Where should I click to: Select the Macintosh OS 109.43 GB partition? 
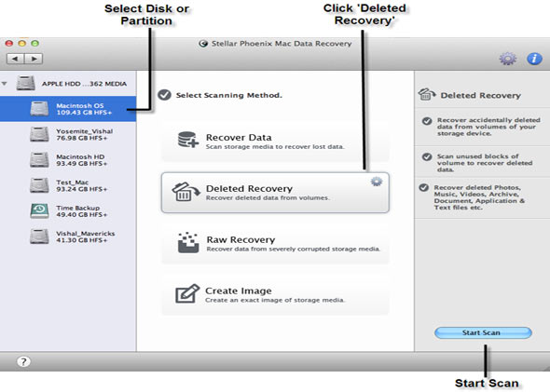click(68, 109)
